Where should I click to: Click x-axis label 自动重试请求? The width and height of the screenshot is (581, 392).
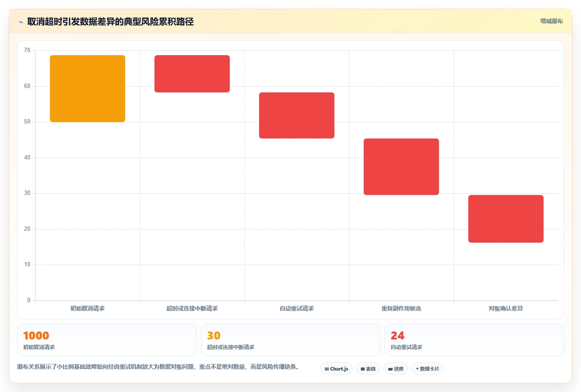coord(297,308)
